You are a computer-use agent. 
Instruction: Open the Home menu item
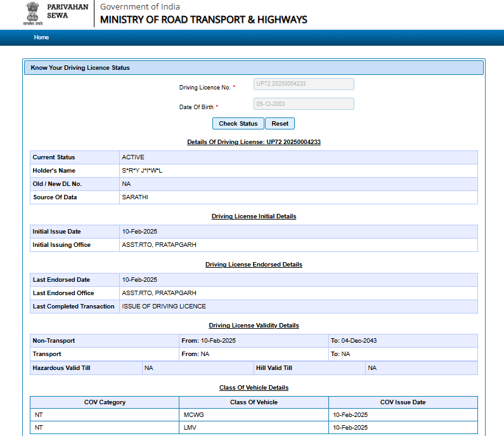click(x=41, y=37)
